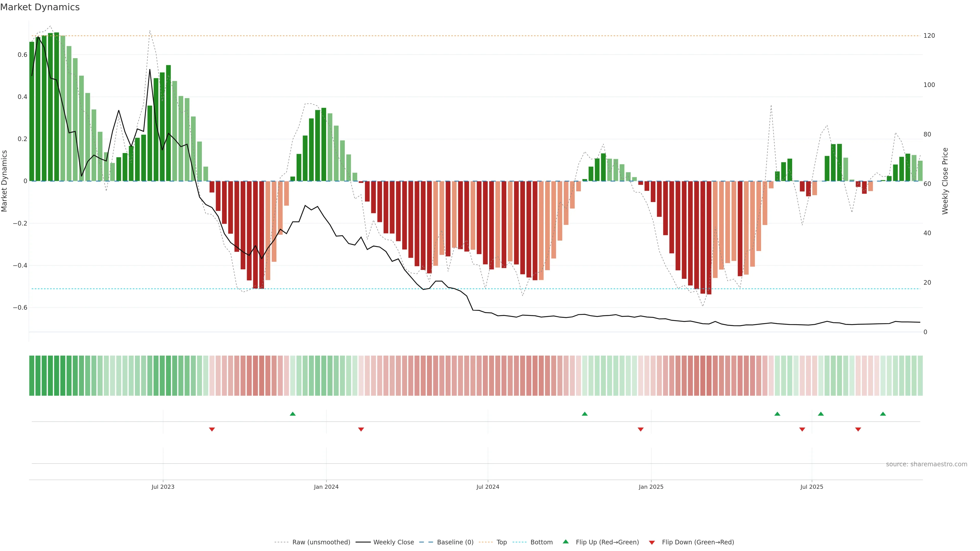Click the last green flip-up marker on the right
Screen dimensions: 980x551
(x=883, y=414)
